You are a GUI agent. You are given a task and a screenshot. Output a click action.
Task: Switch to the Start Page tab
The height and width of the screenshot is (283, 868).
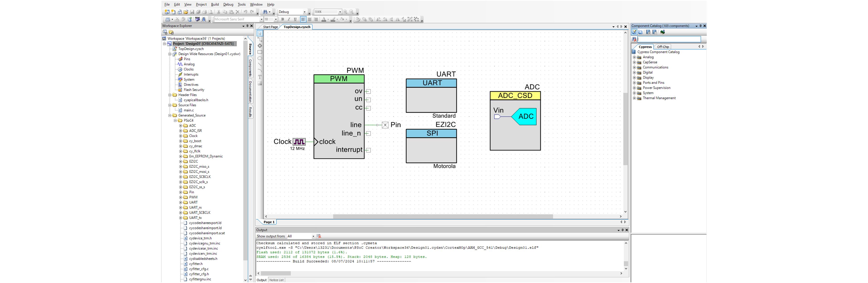(270, 27)
